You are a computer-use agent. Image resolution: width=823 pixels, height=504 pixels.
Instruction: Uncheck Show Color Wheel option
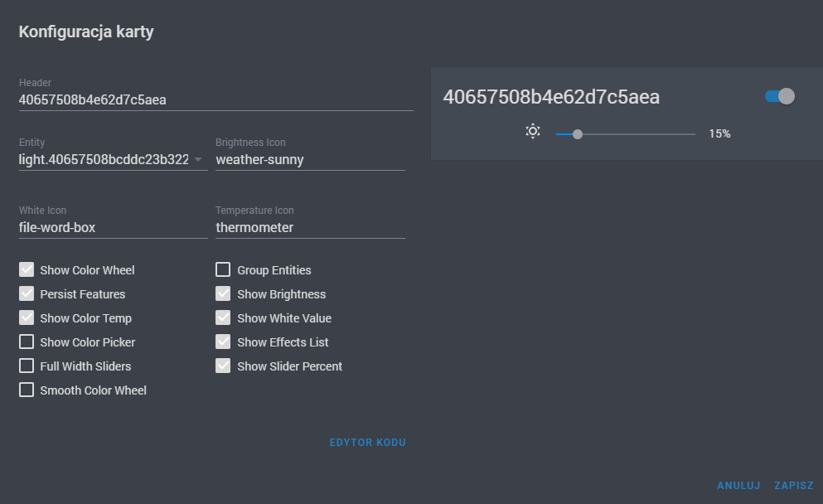[x=27, y=270]
